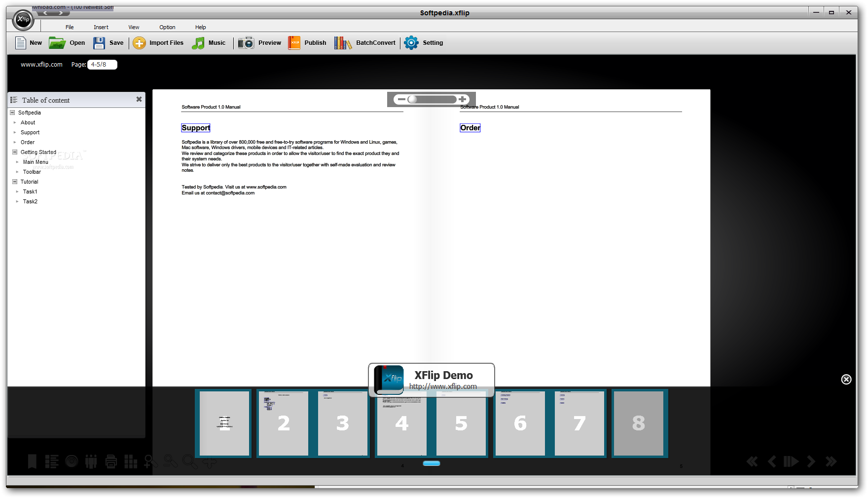The height and width of the screenshot is (498, 868).
Task: Jump to first page with double-left chevron
Action: pos(752,461)
